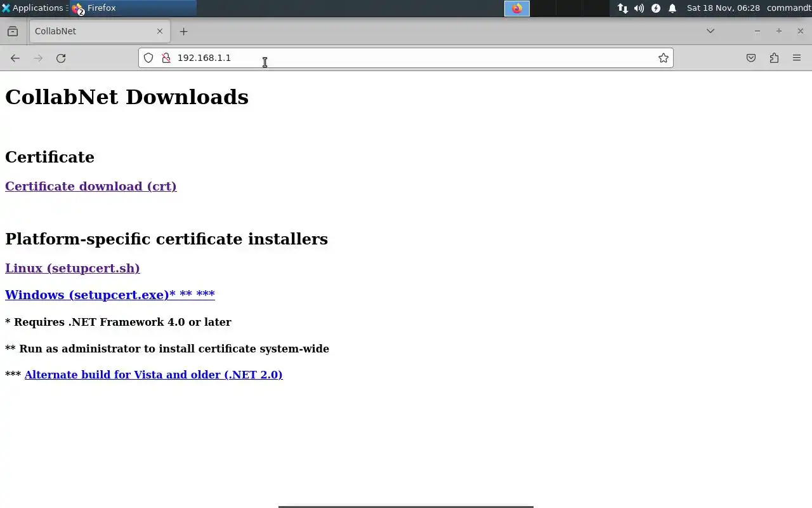Download Linux (setupcert.sh) installer link
The image size is (812, 508).
72,268
